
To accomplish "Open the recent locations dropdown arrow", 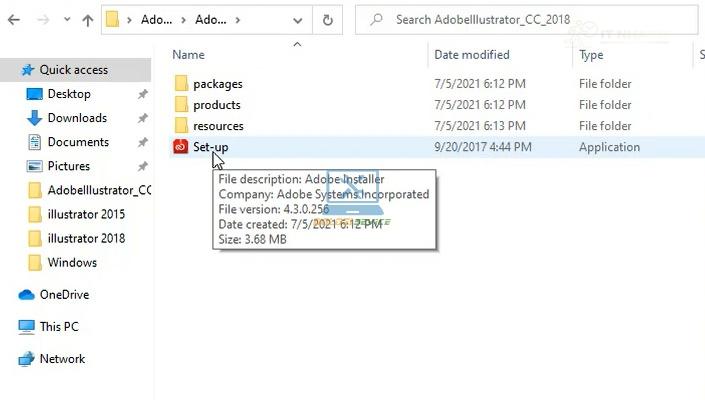I will [66, 19].
